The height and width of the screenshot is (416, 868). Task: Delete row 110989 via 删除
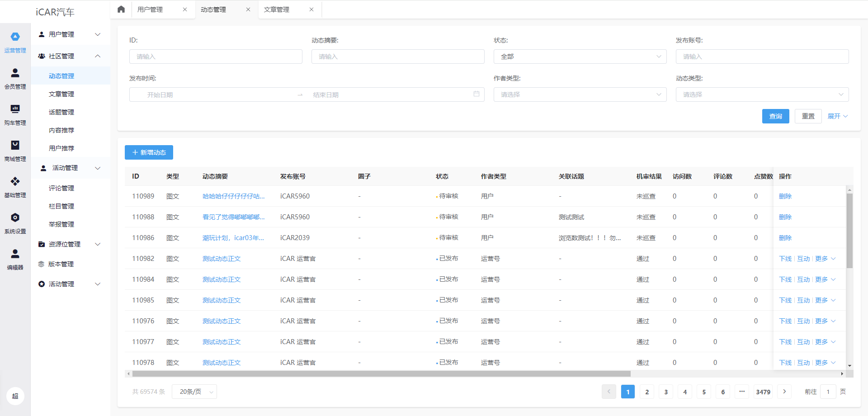785,196
